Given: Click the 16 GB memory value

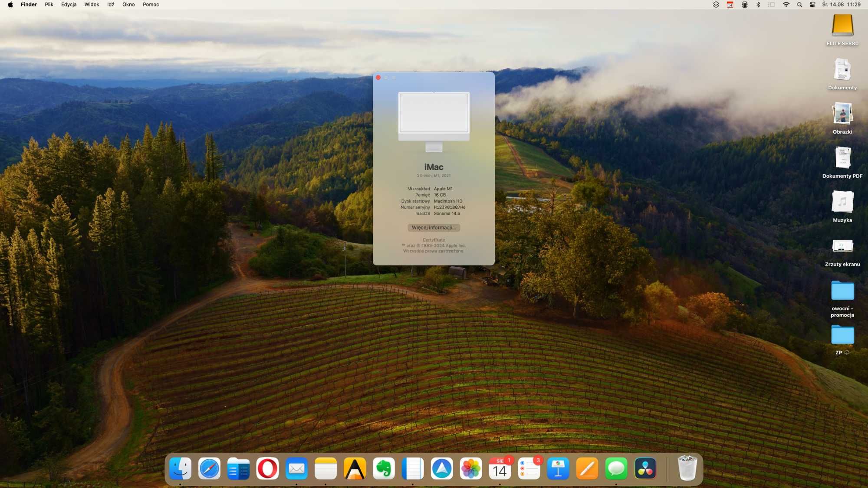Looking at the screenshot, I should 440,195.
